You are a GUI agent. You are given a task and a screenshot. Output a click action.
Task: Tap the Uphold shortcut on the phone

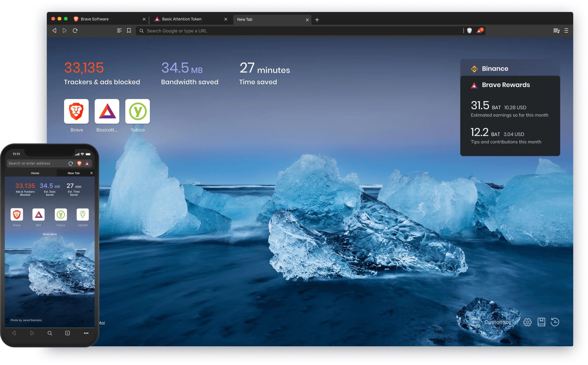pos(82,215)
